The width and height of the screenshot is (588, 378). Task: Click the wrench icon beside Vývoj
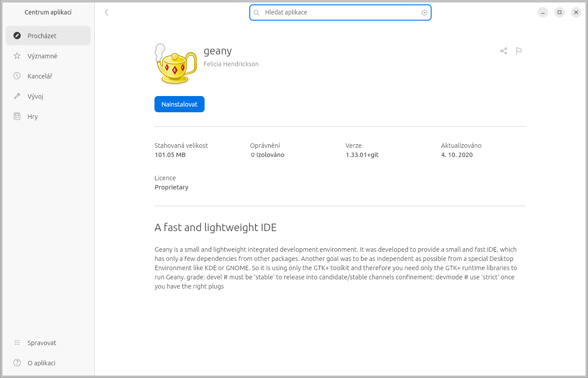pos(17,96)
